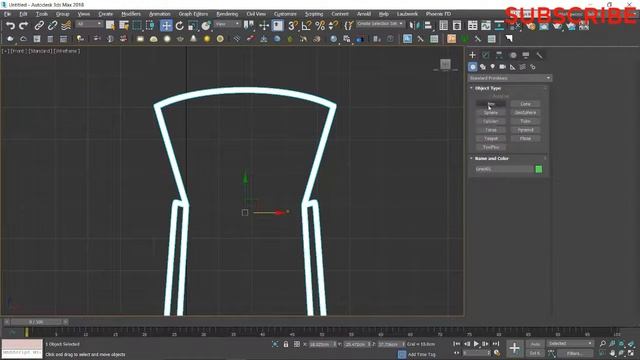
Task: Open the File menu
Action: (x=7, y=14)
